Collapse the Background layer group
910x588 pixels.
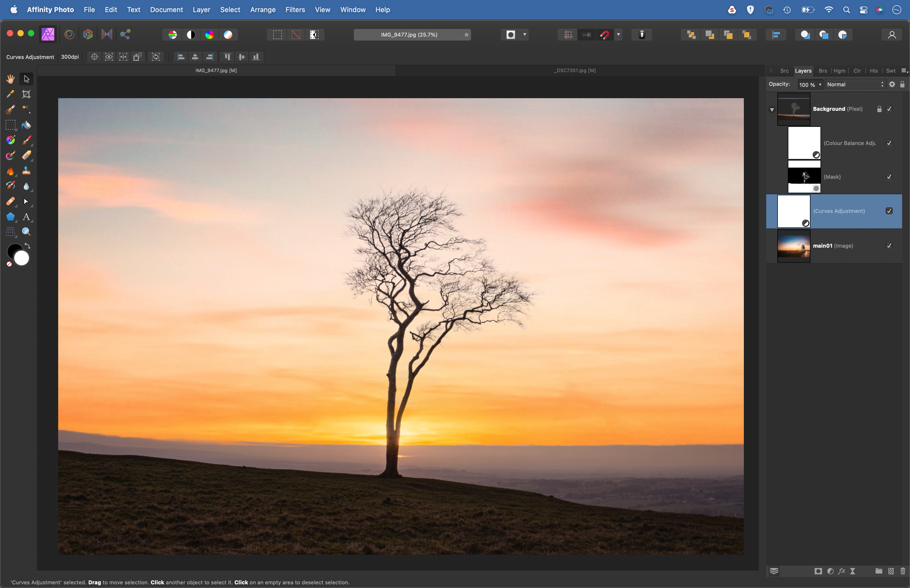click(x=772, y=109)
